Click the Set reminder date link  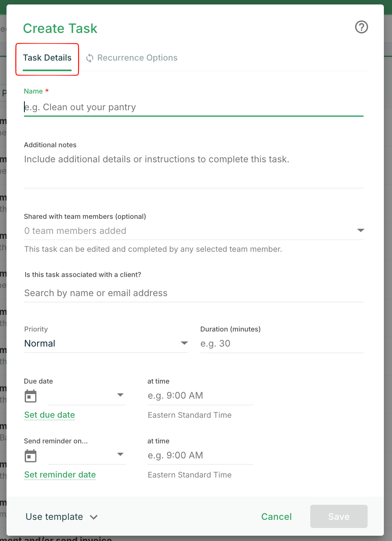click(60, 475)
